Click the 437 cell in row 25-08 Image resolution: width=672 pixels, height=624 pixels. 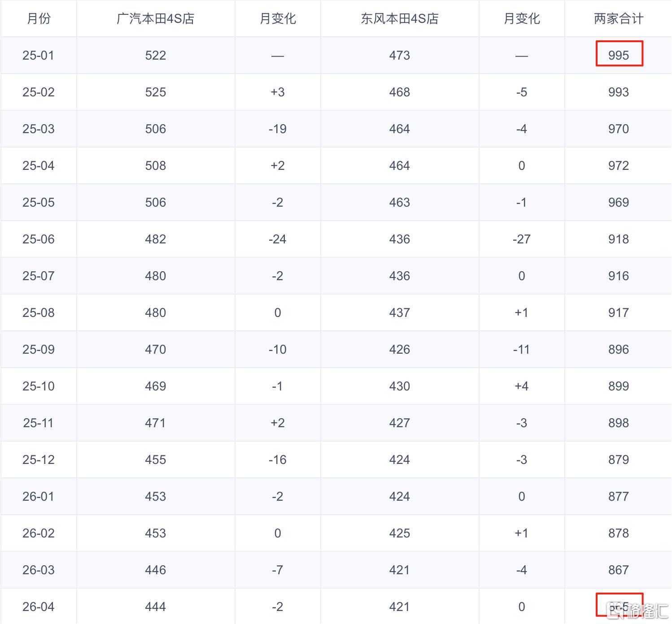click(400, 312)
